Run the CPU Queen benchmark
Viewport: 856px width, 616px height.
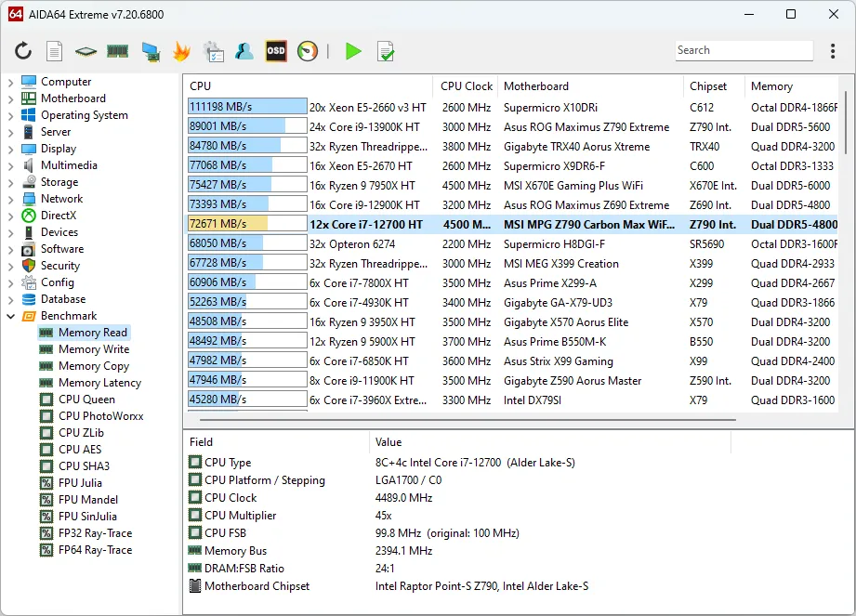point(88,399)
